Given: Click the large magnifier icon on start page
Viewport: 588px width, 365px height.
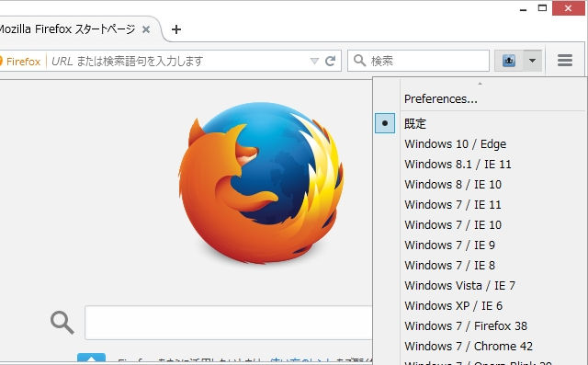Looking at the screenshot, I should [x=62, y=322].
